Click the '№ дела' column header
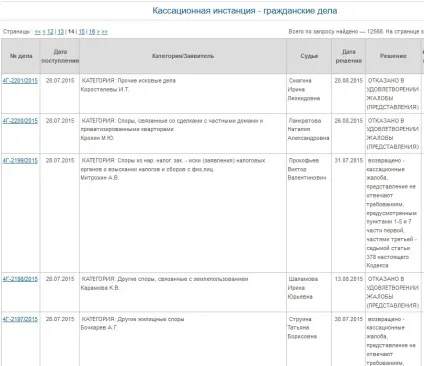This screenshot has height=366, width=424. [21, 56]
